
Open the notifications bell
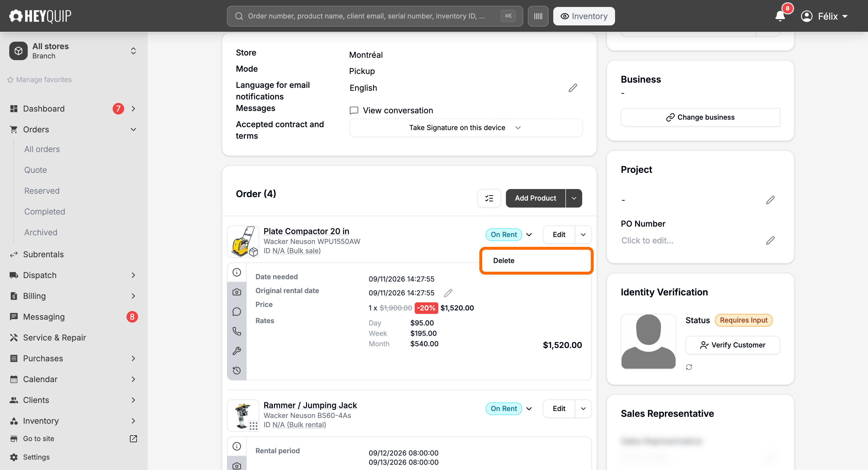pos(780,16)
